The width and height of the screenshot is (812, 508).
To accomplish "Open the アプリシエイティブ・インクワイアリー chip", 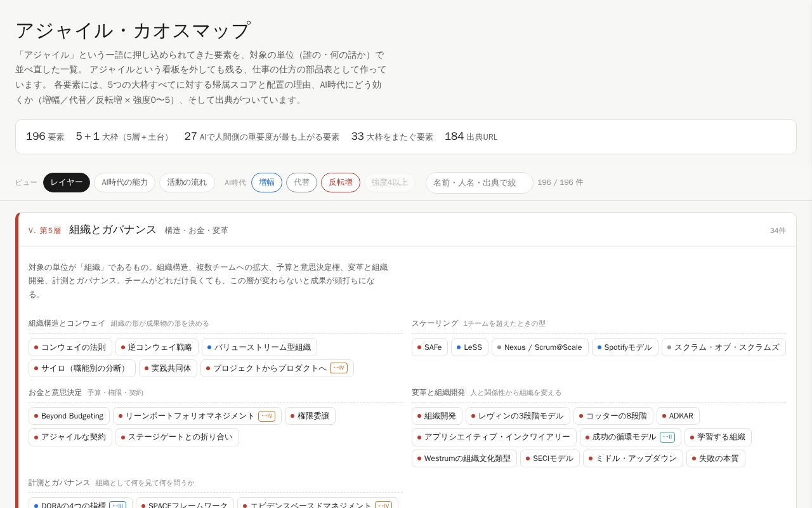I will point(494,437).
